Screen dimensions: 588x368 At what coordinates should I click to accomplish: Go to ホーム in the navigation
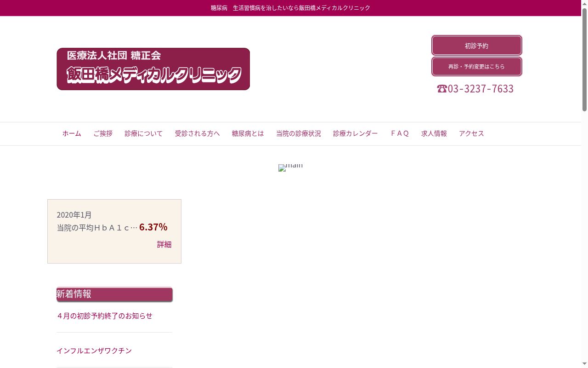pos(72,133)
